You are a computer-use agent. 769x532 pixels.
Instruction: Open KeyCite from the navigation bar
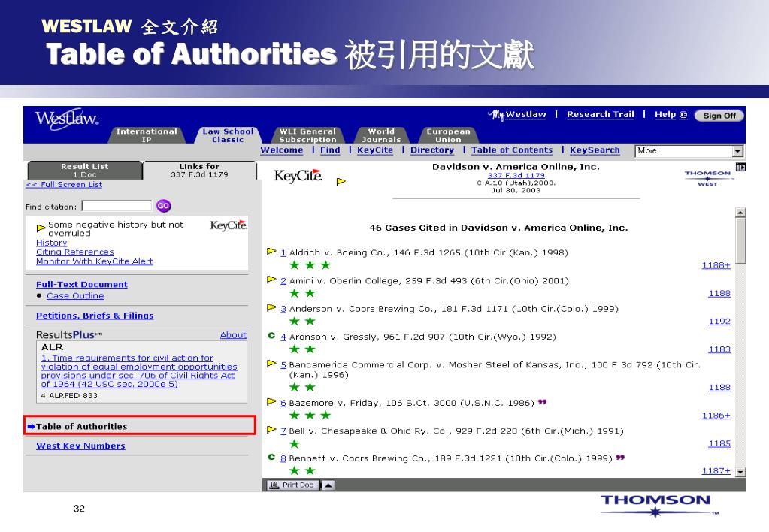(375, 150)
